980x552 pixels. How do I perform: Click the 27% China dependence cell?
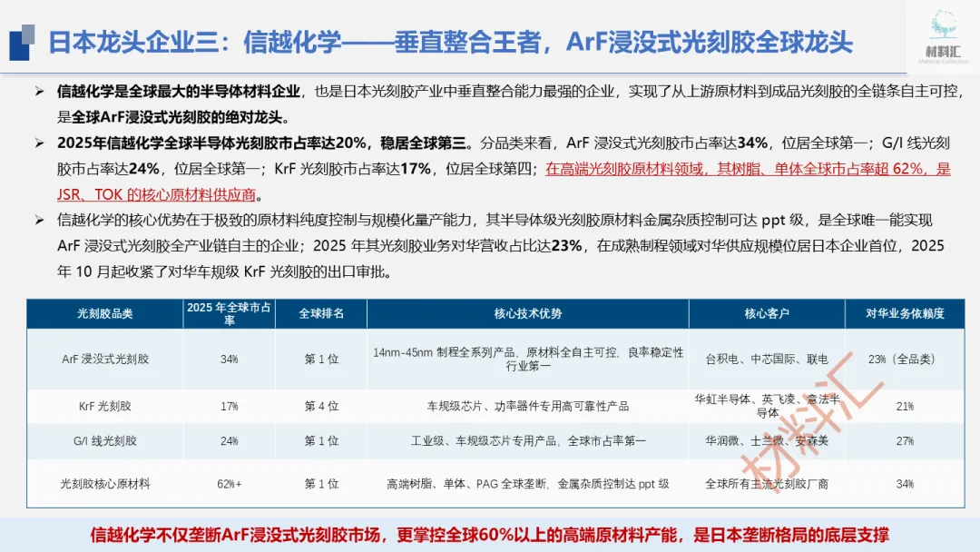pos(905,440)
